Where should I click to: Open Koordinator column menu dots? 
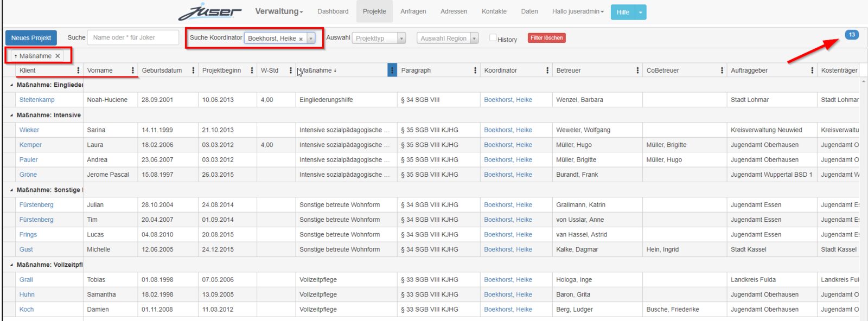click(547, 70)
